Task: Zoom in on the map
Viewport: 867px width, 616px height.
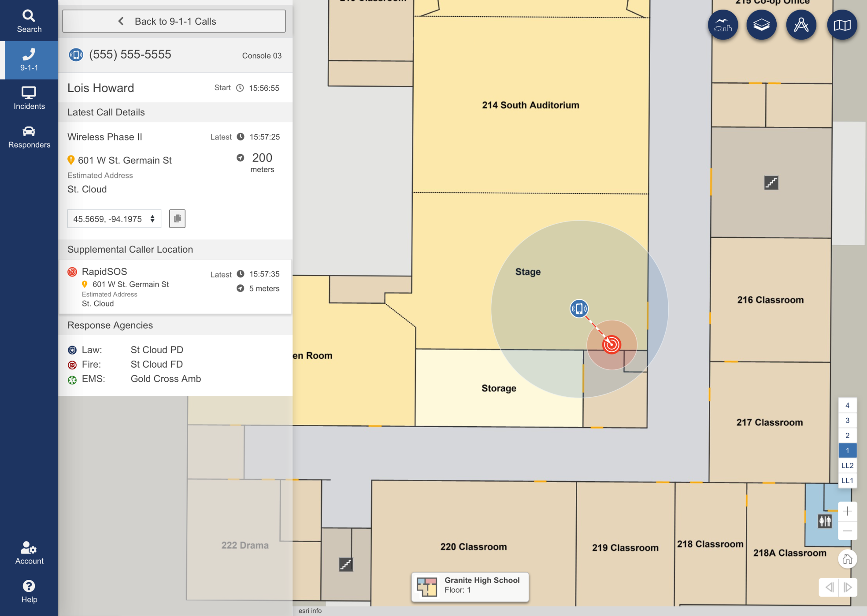Action: click(x=847, y=511)
